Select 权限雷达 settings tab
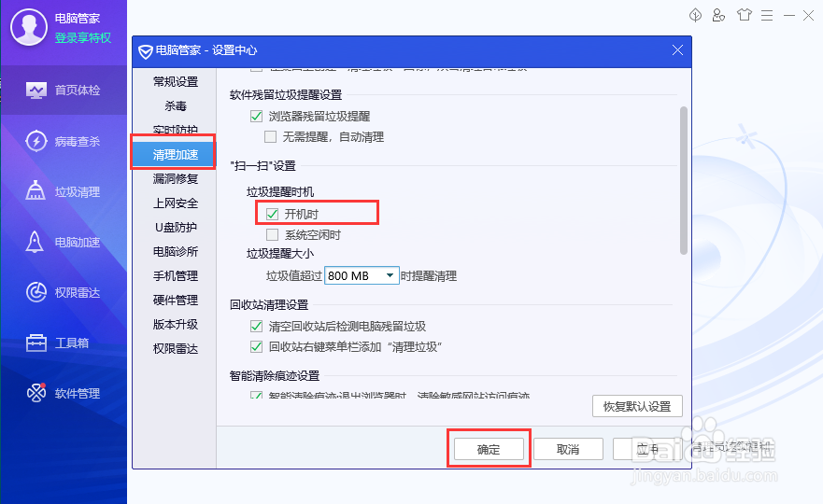The height and width of the screenshot is (504, 823). pos(176,349)
